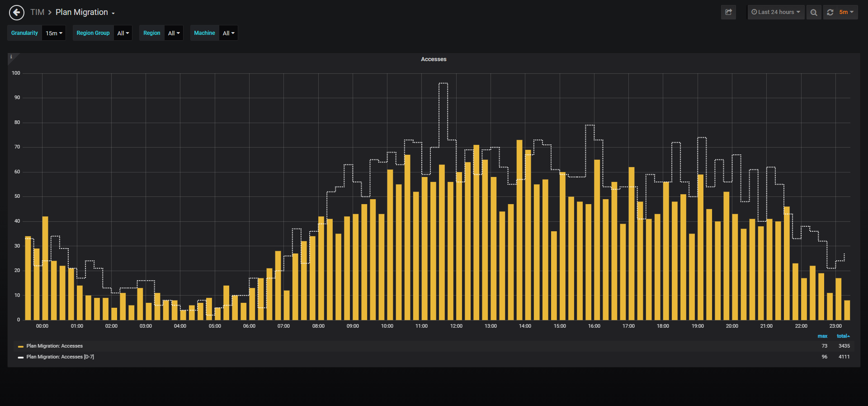Open the Plan Migration dashboard dropdown

point(85,12)
